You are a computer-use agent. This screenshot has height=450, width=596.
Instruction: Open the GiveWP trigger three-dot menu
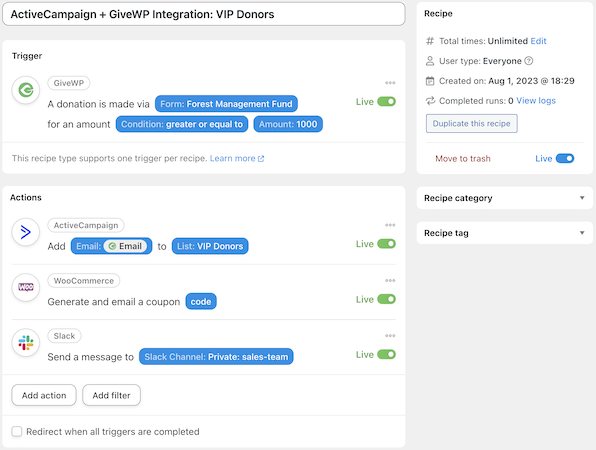click(x=390, y=82)
